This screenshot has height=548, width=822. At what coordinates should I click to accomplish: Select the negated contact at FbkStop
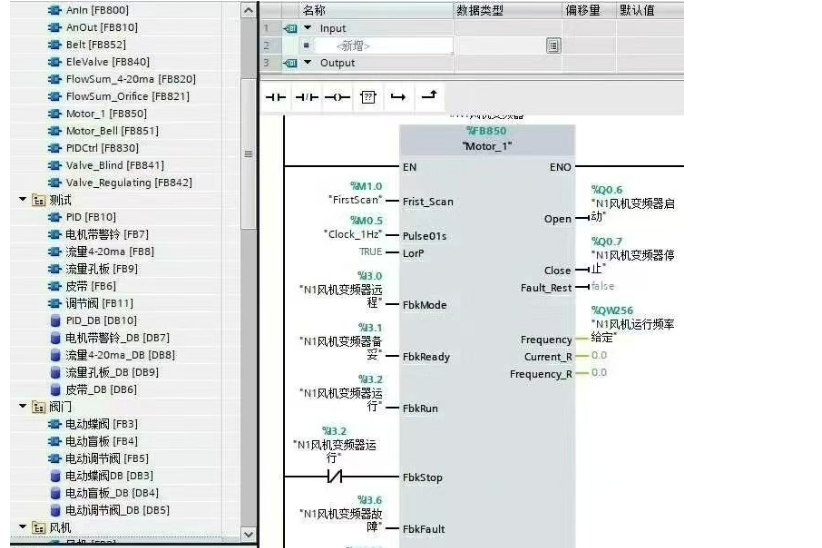334,476
